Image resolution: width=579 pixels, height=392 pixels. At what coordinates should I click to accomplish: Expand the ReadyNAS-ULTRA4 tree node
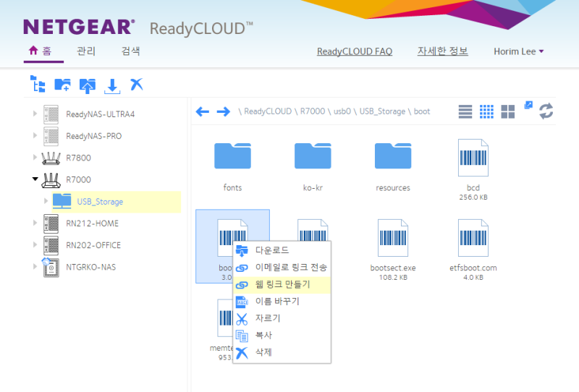point(35,114)
